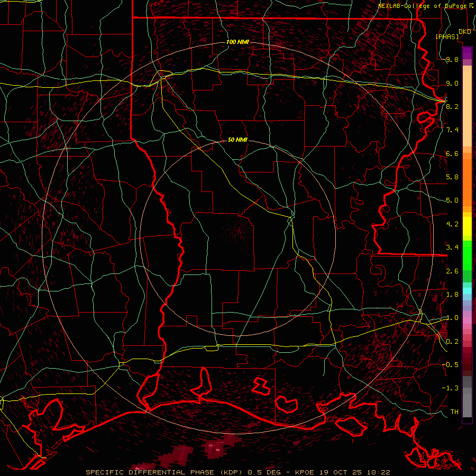Select the 8.2 legend value
The image size is (476, 476).
pyautogui.click(x=452, y=106)
